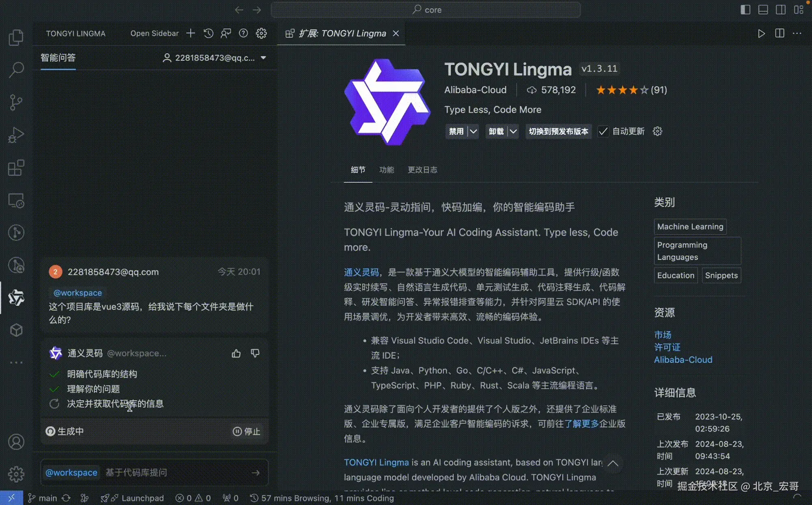Click the 切换到预发布版本 button
Image resolution: width=812 pixels, height=505 pixels.
tap(558, 132)
